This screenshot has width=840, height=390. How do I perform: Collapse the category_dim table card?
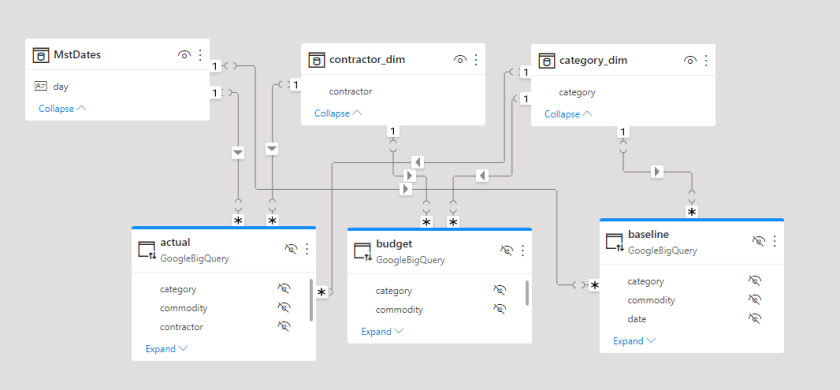(x=568, y=114)
